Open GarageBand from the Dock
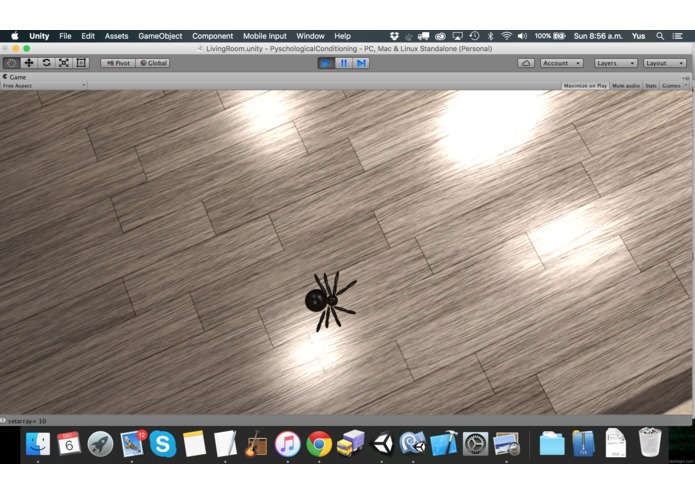This screenshot has height=494, width=695. [x=256, y=443]
